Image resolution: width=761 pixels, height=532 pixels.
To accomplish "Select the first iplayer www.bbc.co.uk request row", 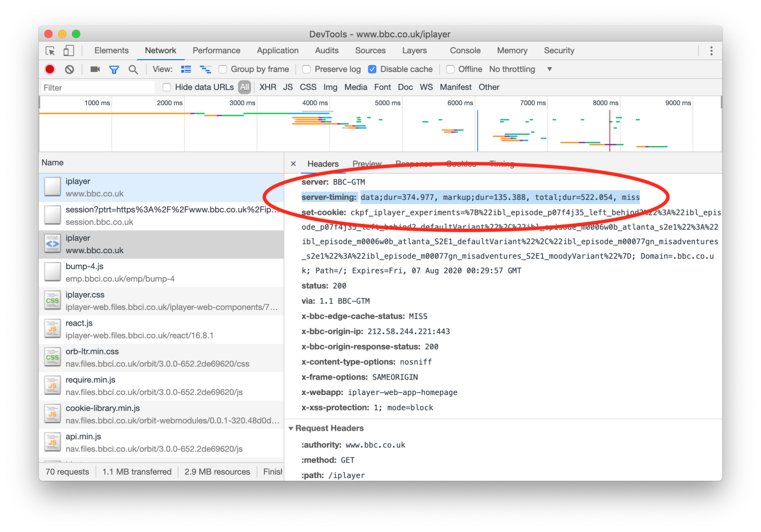I will tap(161, 188).
